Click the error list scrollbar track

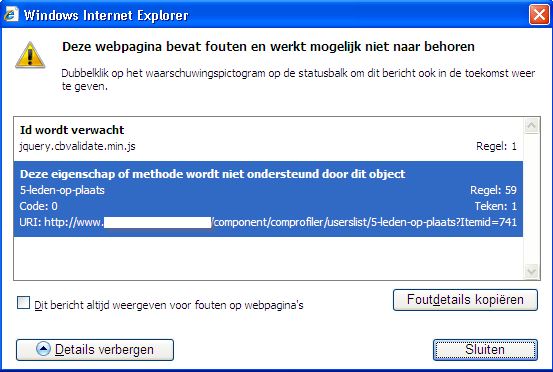tap(531, 199)
